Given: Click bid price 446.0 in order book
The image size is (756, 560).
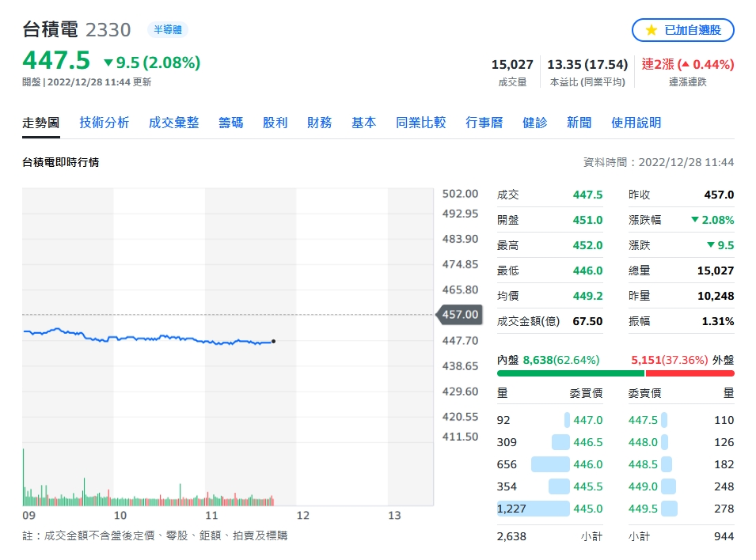Looking at the screenshot, I should (x=587, y=464).
